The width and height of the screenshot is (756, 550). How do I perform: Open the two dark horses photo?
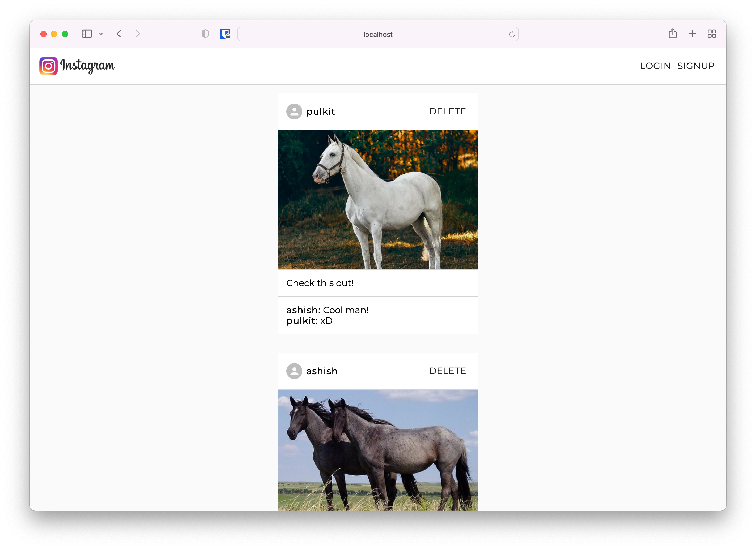pyautogui.click(x=378, y=450)
